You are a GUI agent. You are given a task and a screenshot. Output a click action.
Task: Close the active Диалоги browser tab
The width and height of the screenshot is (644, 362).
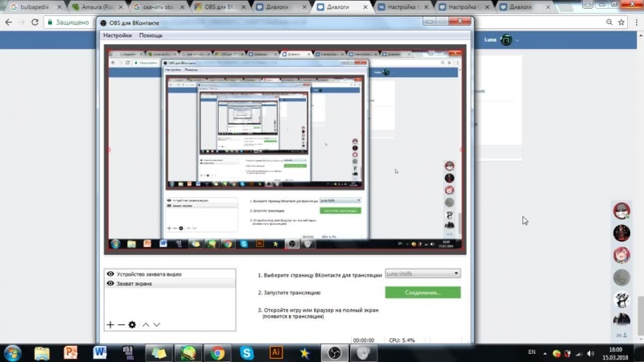(365, 7)
